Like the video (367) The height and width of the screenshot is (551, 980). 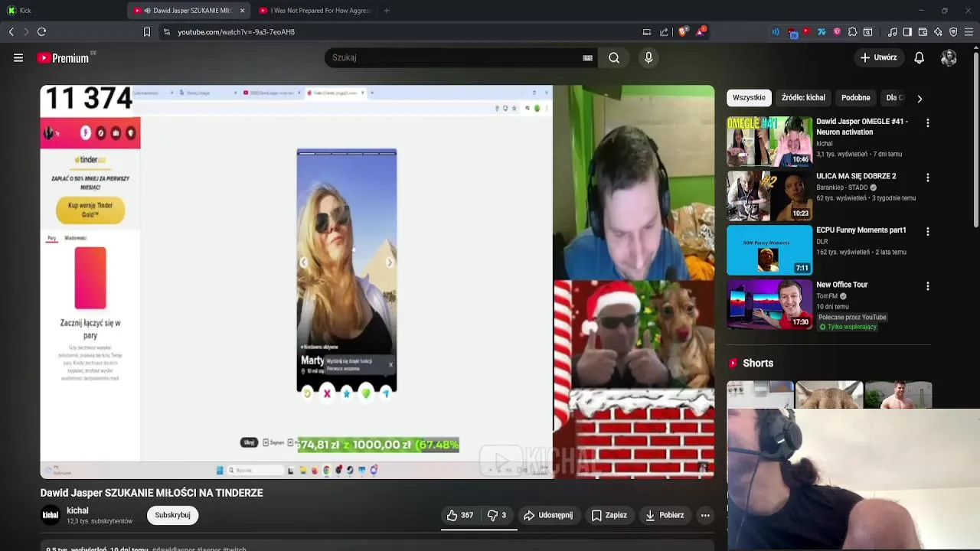[460, 515]
